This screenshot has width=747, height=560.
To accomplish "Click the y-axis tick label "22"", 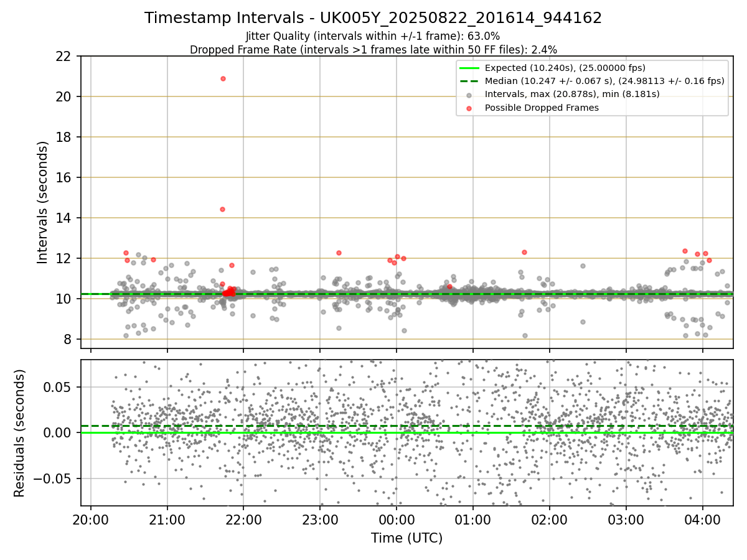I will click(63, 56).
